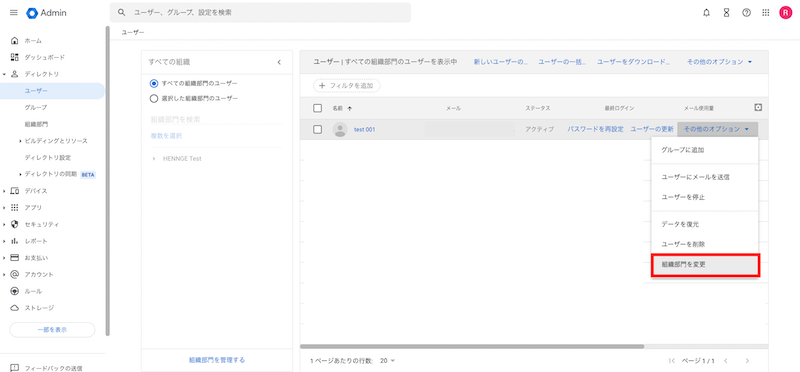Expand the デバイス sidebar section

tap(4, 191)
